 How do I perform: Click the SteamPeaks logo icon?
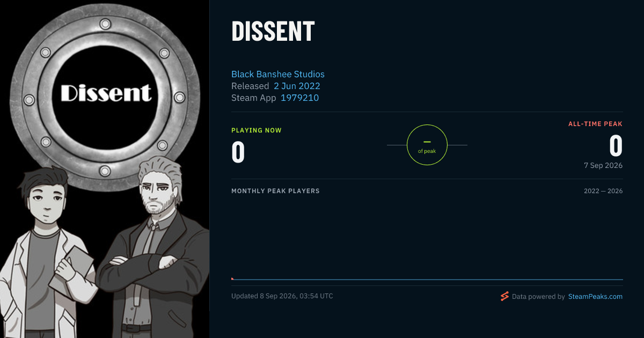click(504, 296)
